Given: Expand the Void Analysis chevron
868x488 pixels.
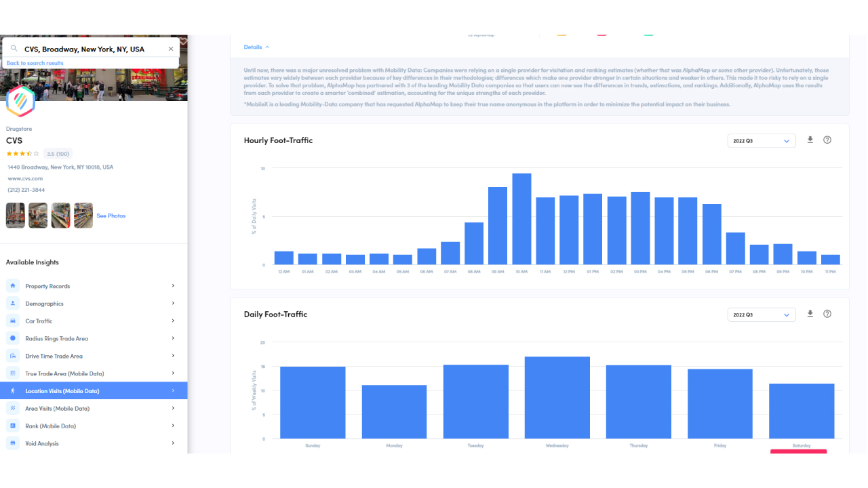Looking at the screenshot, I should click(x=173, y=443).
